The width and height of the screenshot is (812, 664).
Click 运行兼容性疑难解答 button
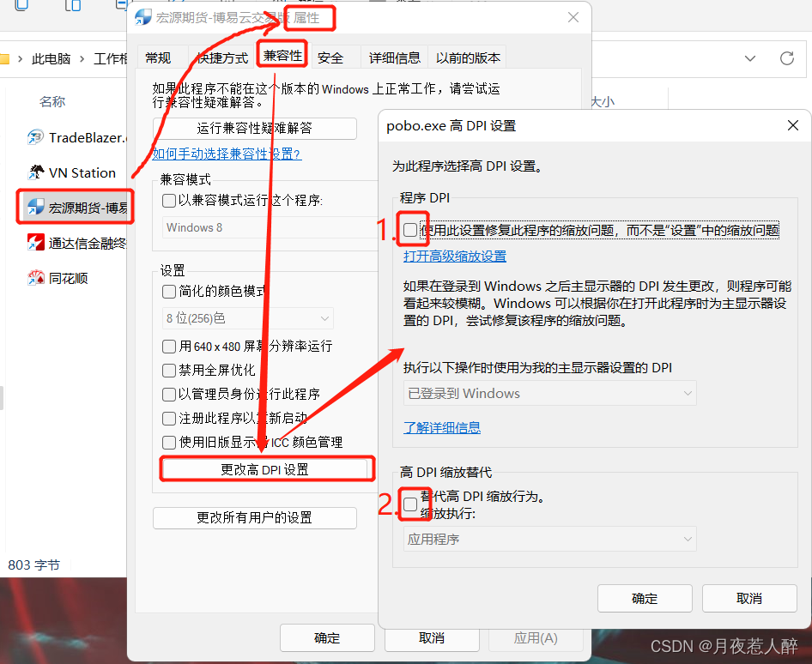[x=254, y=128]
